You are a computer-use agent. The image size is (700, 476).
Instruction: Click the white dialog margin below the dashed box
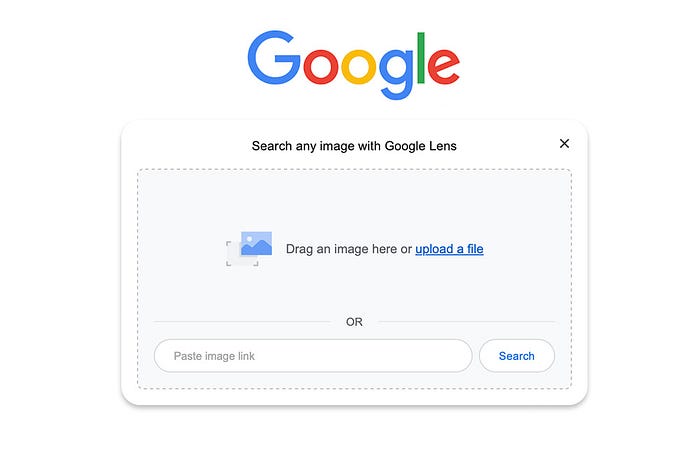[354, 397]
